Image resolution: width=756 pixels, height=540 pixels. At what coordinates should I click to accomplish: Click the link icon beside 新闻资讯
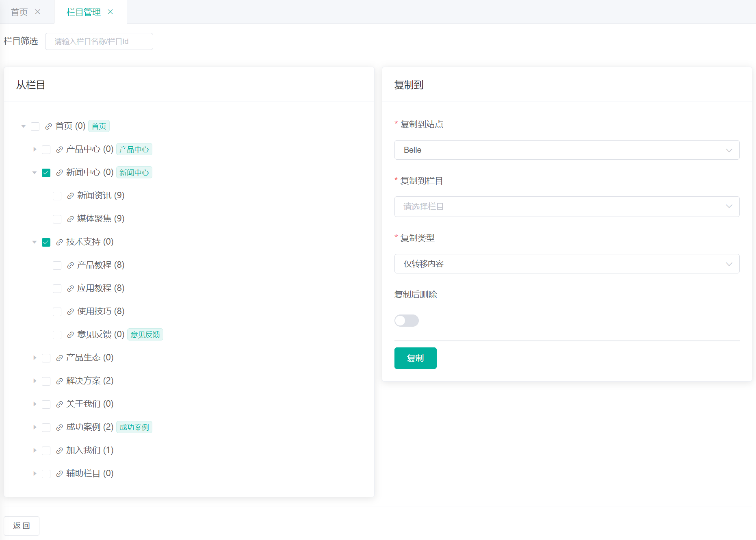coord(70,196)
